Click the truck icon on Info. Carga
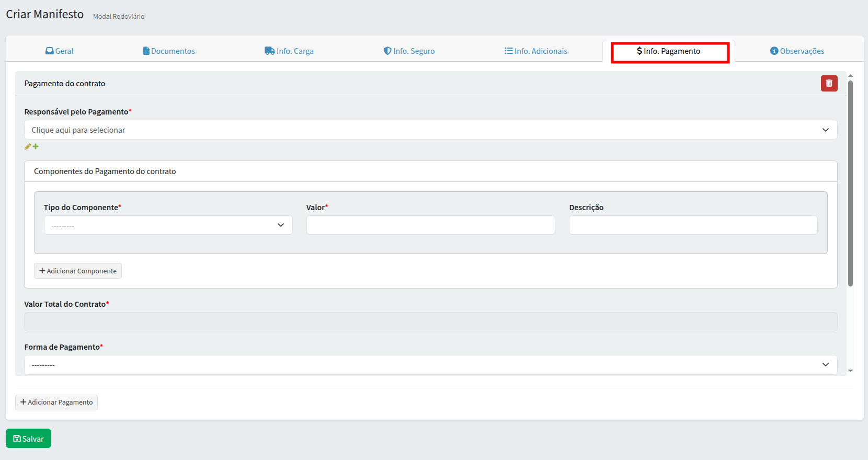The height and width of the screenshot is (460, 868). pyautogui.click(x=269, y=51)
